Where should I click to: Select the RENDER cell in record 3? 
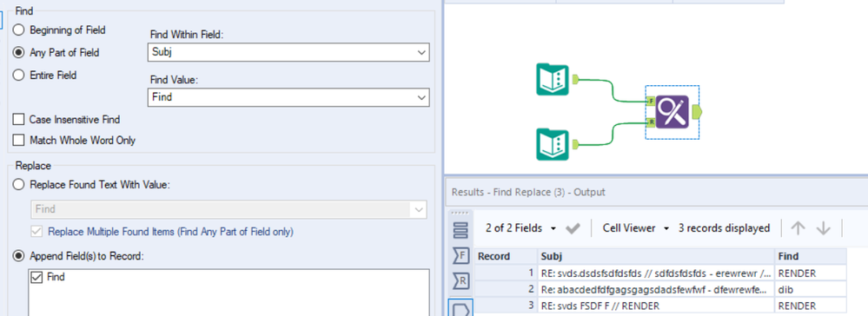810,305
